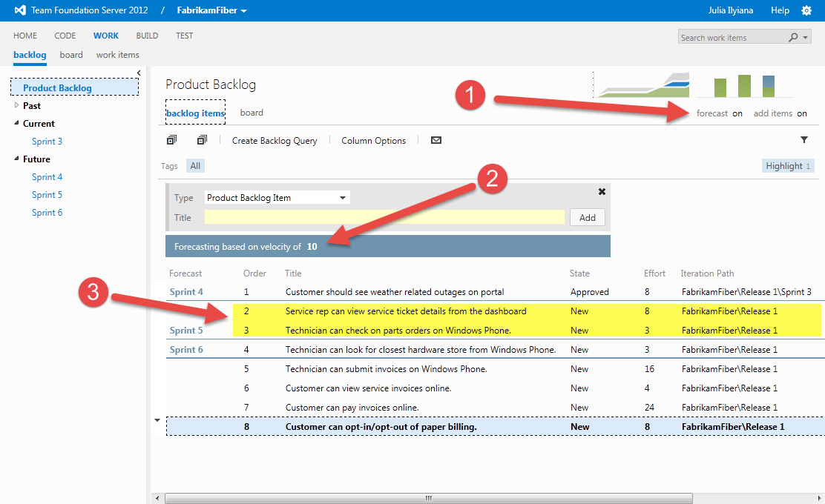Click the scrollbar left arrow
The image size is (825, 504).
coord(157,498)
